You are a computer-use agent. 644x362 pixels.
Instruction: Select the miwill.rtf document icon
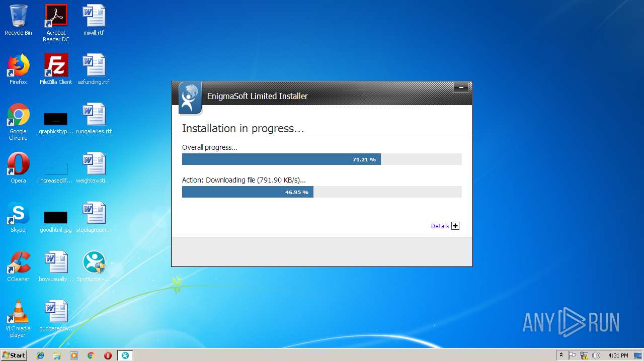click(x=94, y=20)
